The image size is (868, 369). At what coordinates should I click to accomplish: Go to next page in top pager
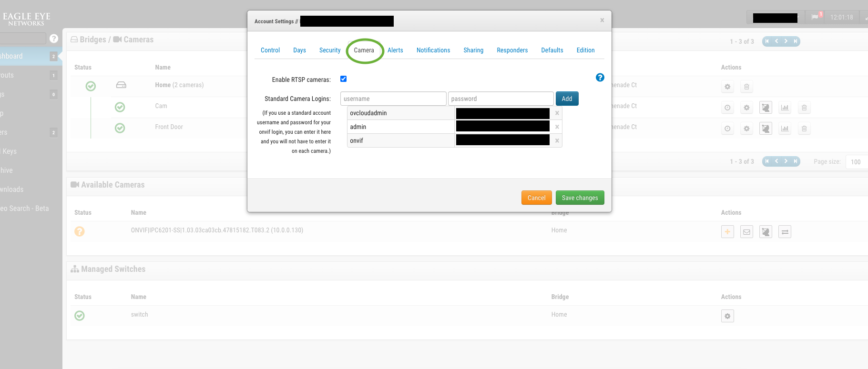click(786, 41)
